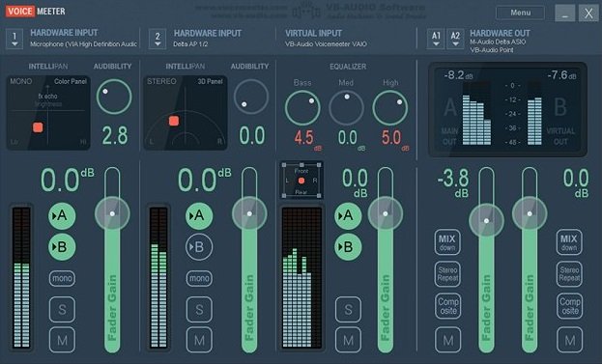Click the Virtual Input multichannel level meter
This screenshot has width=602, height=364.
301,277
